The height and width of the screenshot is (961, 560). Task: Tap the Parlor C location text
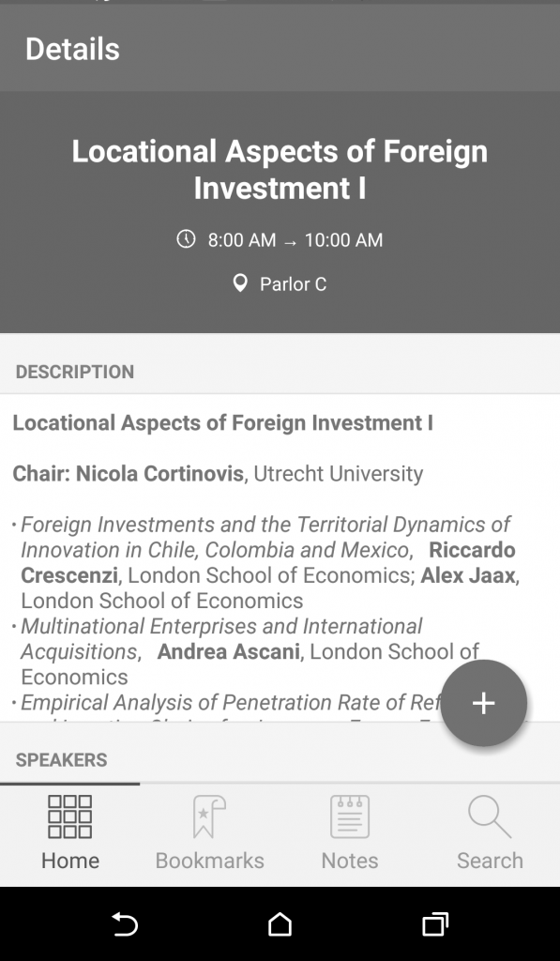point(293,283)
